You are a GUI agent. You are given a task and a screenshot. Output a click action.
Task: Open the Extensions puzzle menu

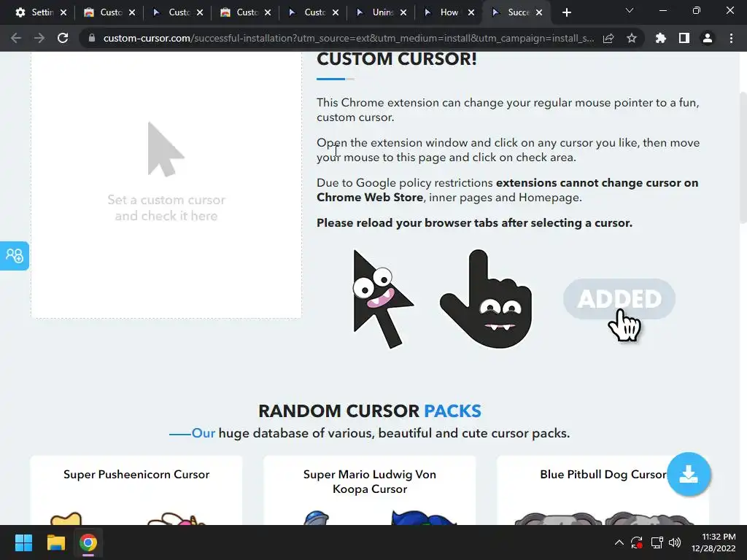[x=661, y=38]
